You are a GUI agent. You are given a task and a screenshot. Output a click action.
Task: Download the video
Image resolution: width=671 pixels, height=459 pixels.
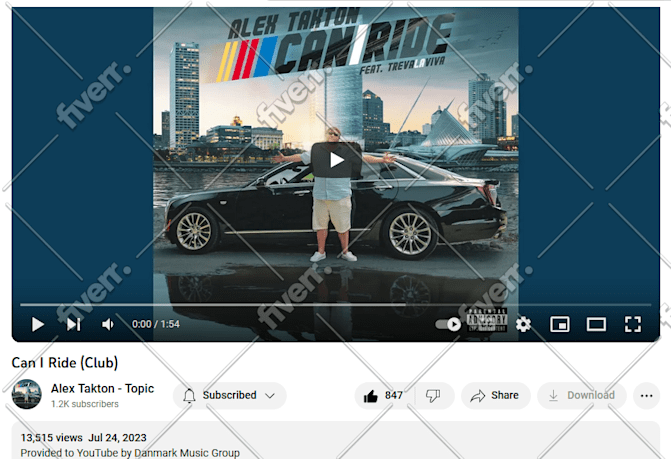click(x=582, y=395)
